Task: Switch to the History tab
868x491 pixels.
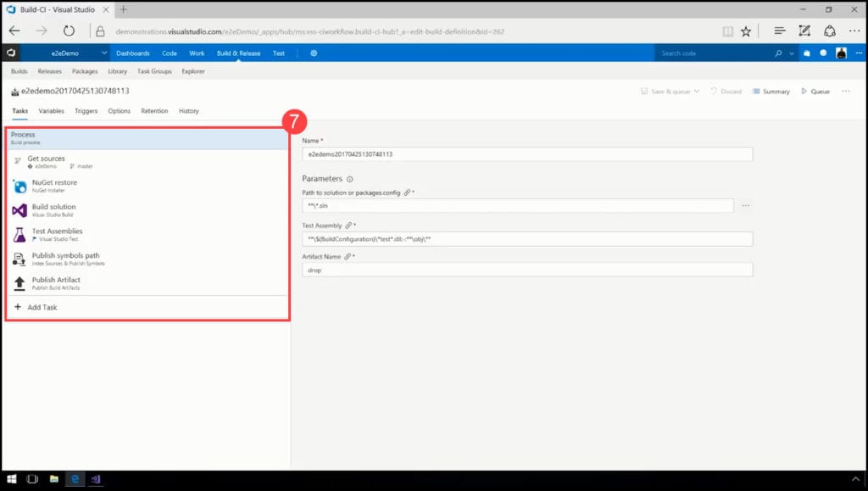Action: 189,111
